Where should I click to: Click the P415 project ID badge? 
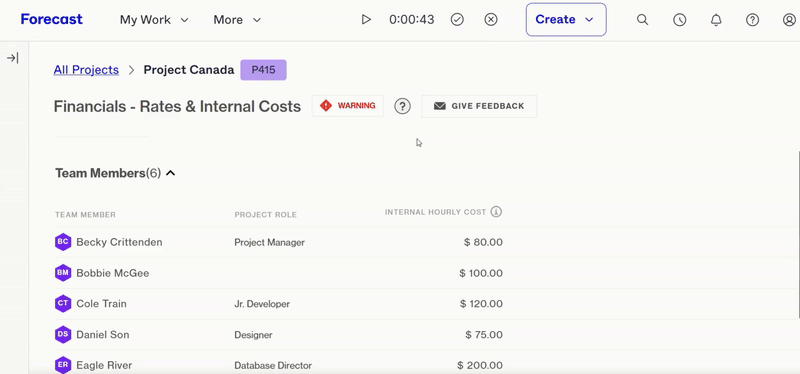tap(263, 70)
